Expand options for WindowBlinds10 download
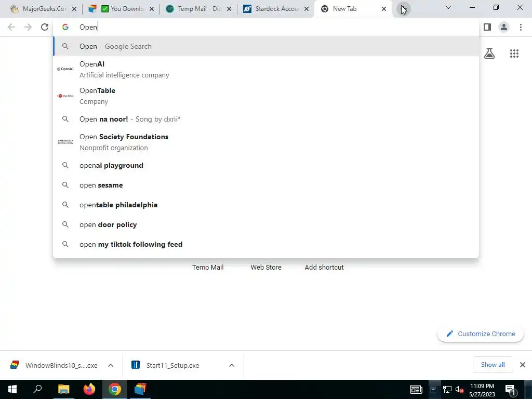Viewport: 532px width, 399px height. pos(111,365)
